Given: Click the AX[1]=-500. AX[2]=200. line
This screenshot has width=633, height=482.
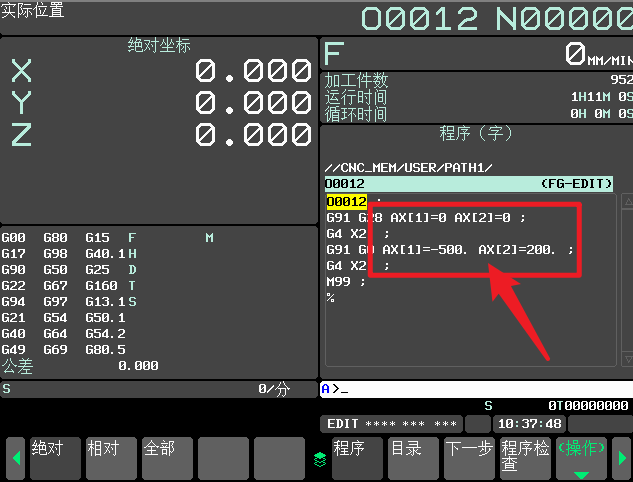Looking at the screenshot, I should pos(450,249).
